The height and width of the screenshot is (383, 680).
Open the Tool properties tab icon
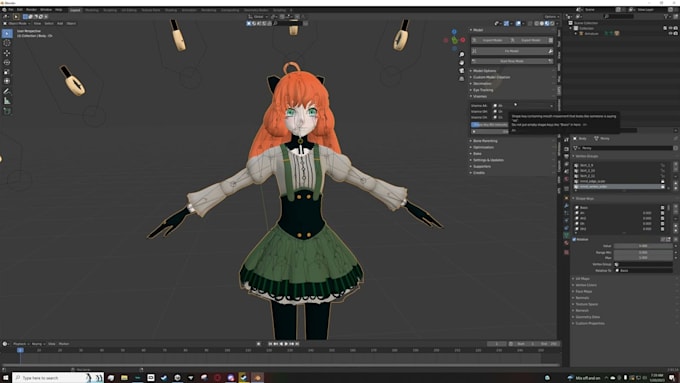(566, 140)
